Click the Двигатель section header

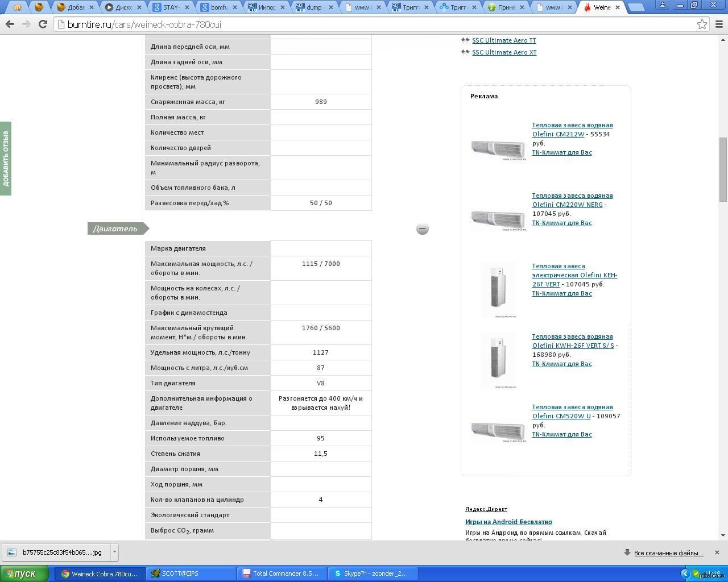click(x=115, y=228)
